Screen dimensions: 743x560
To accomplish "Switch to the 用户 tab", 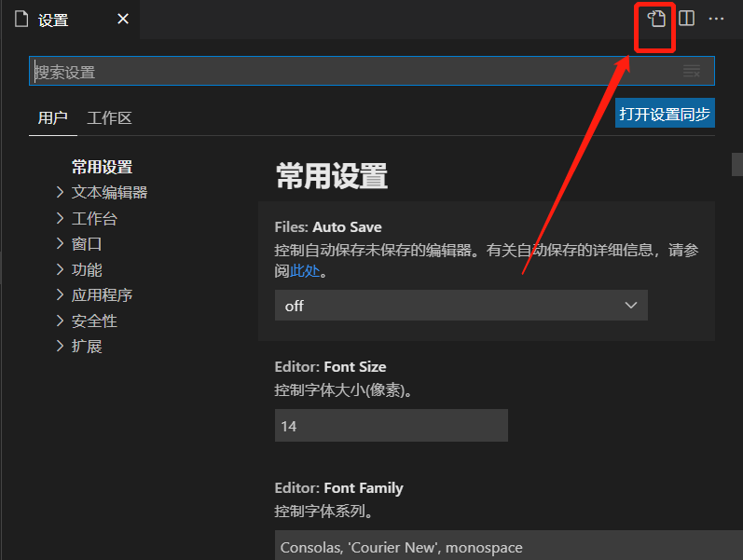I will click(x=52, y=118).
